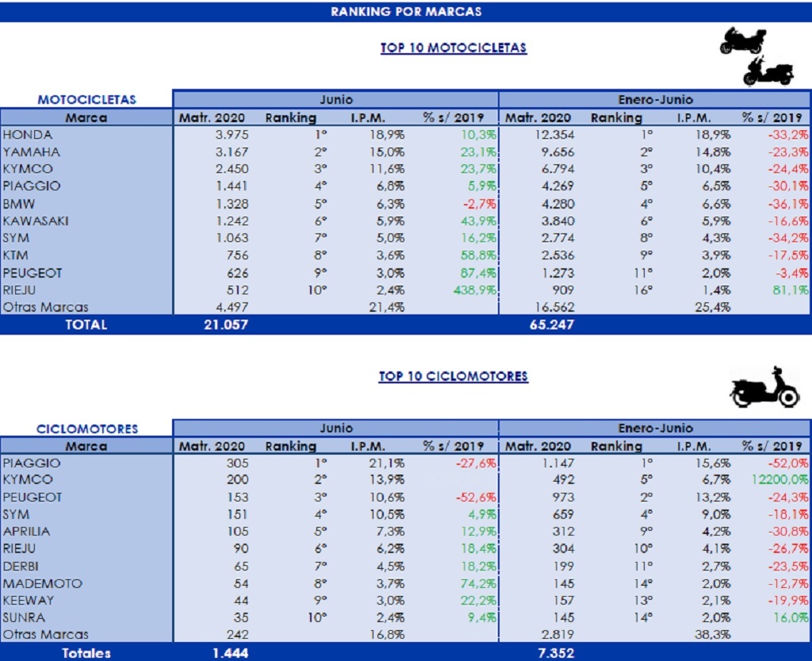Select the CICLOMOTORES table label
This screenshot has width=812, height=661.
87,428
